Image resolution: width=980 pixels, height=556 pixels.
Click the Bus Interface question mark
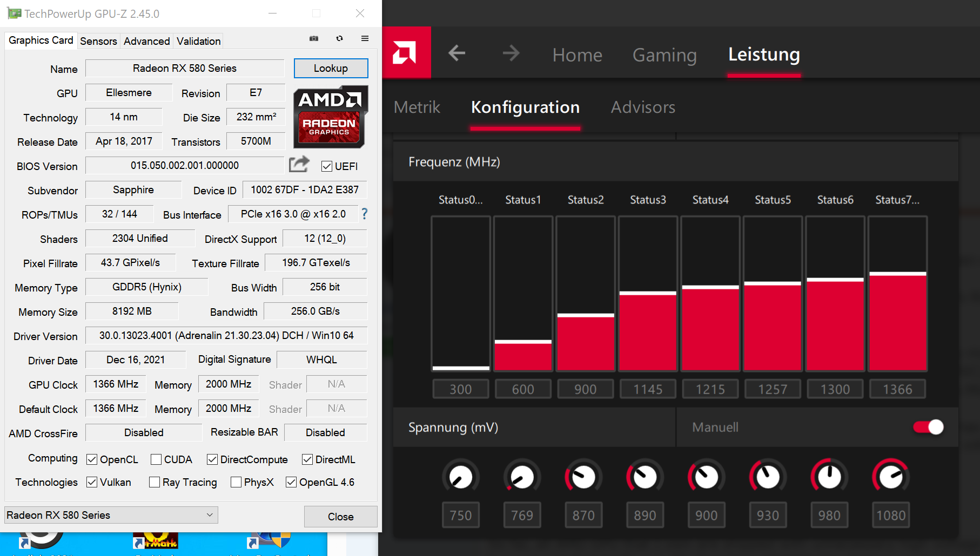[x=365, y=214]
